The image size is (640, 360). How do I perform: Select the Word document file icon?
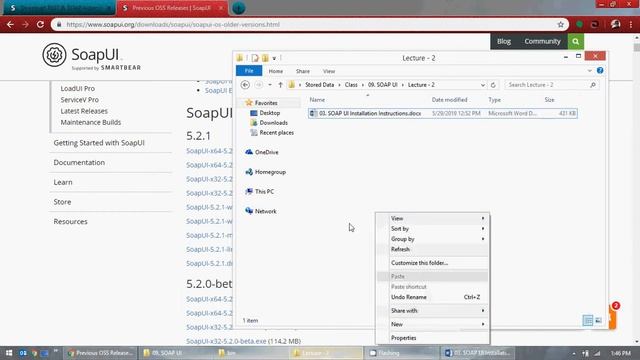313,113
